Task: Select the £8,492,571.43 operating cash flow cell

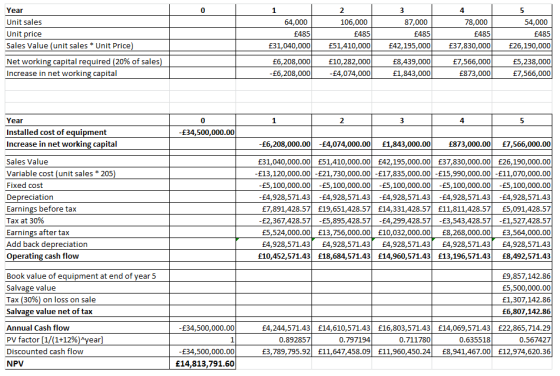Action: [521, 256]
